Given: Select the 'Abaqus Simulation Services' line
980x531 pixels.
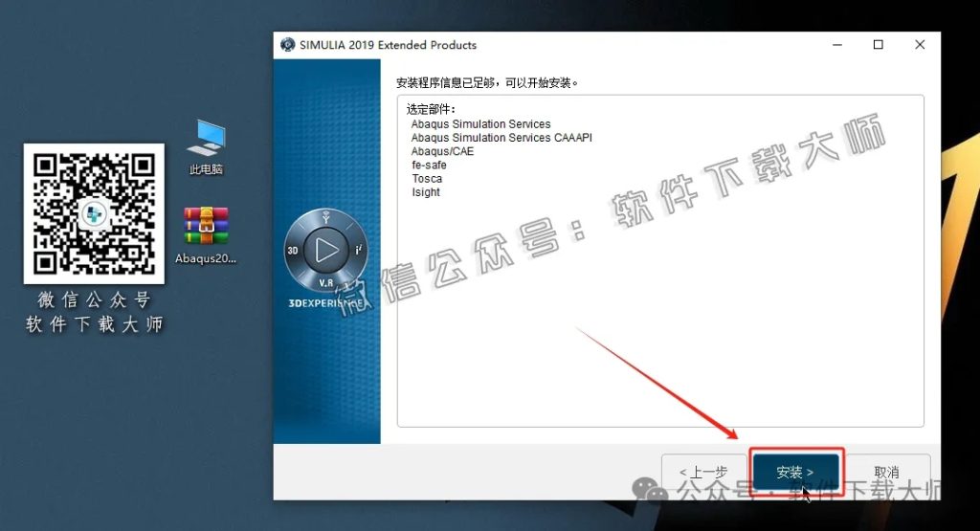Looking at the screenshot, I should 480,124.
